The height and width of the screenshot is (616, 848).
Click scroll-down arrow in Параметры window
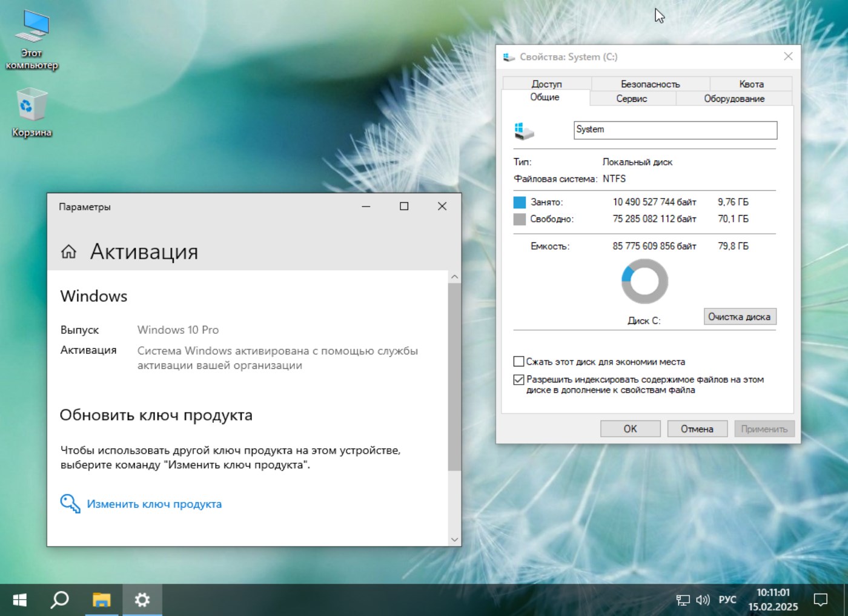(454, 539)
